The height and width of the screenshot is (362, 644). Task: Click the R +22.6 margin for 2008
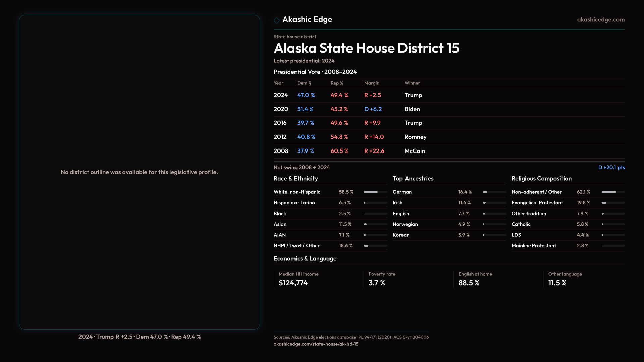(x=374, y=151)
